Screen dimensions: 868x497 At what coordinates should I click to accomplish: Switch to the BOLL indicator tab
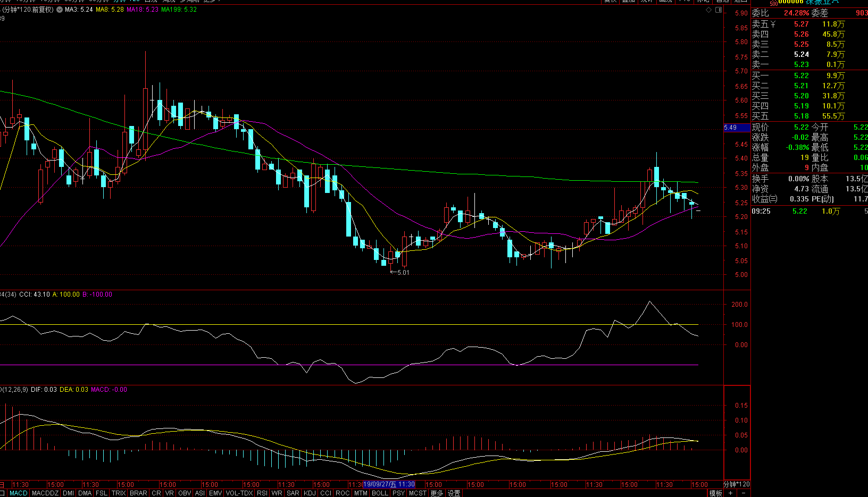[380, 493]
